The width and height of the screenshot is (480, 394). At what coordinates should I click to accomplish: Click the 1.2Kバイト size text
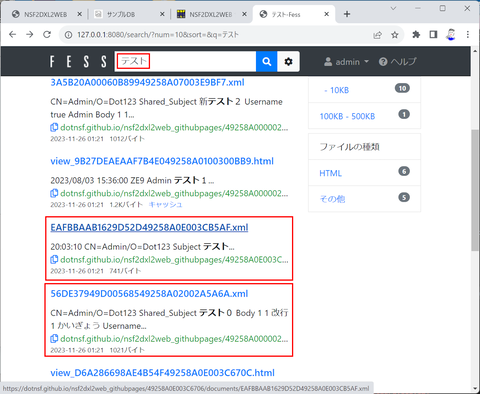pyautogui.click(x=126, y=204)
